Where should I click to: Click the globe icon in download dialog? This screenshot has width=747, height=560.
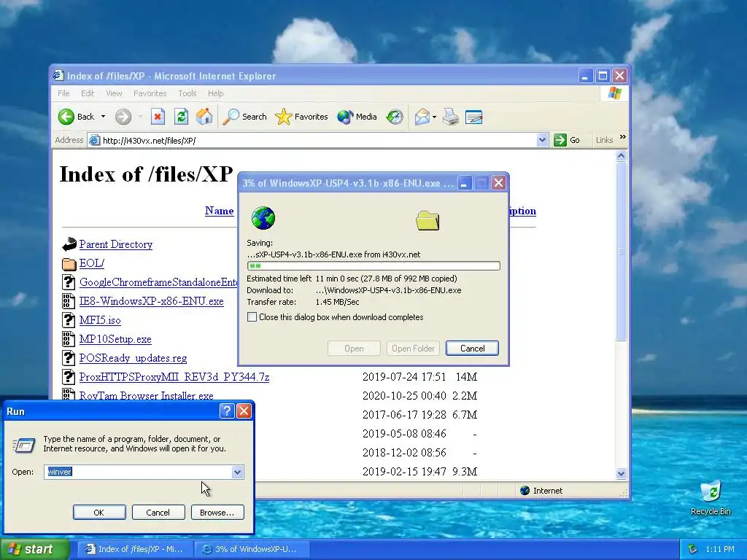(x=263, y=218)
